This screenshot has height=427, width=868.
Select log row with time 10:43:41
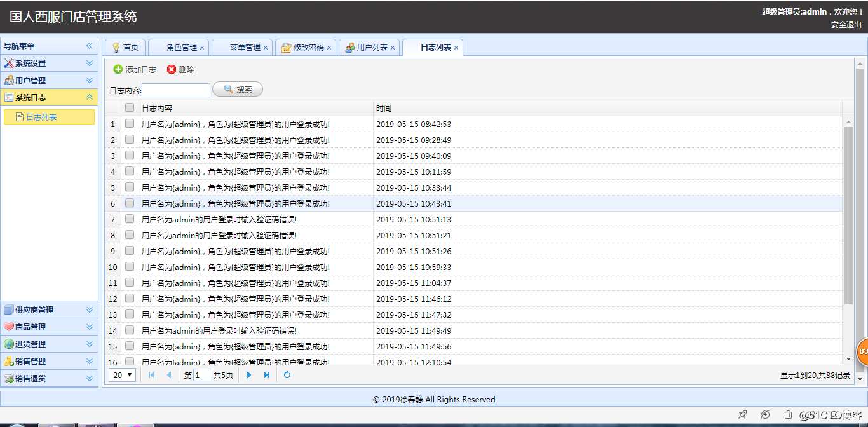coord(474,203)
